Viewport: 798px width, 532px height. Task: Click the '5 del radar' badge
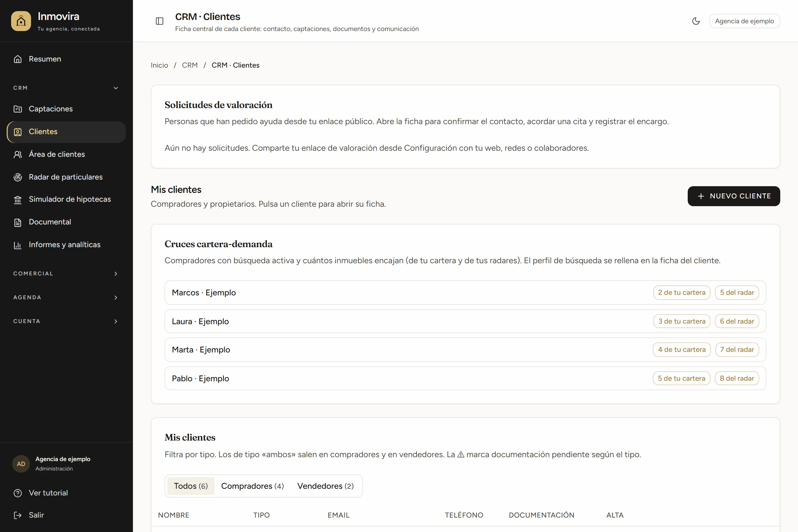click(737, 293)
